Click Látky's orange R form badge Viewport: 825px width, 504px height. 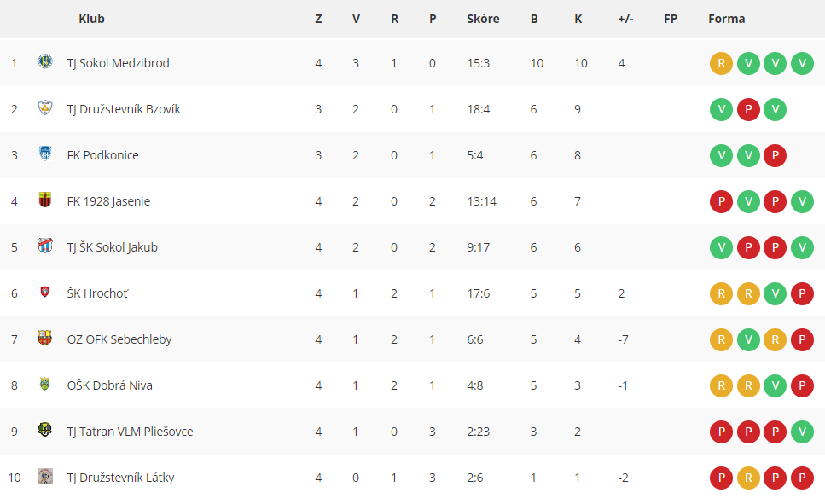tap(748, 478)
